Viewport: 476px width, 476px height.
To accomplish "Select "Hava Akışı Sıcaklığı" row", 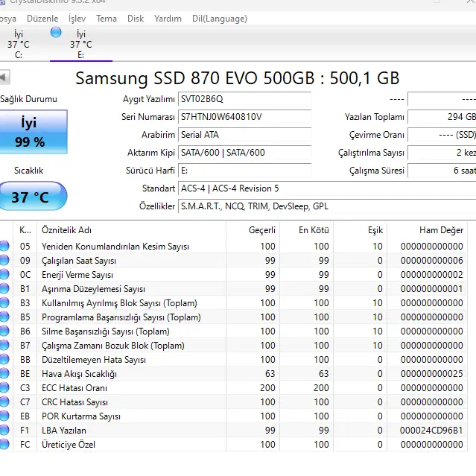I will point(233,374).
